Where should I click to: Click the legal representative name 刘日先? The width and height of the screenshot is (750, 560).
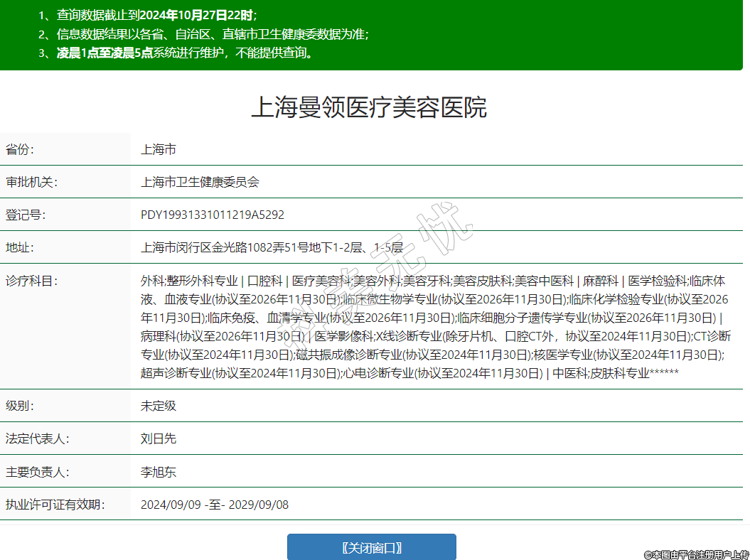coord(158,438)
